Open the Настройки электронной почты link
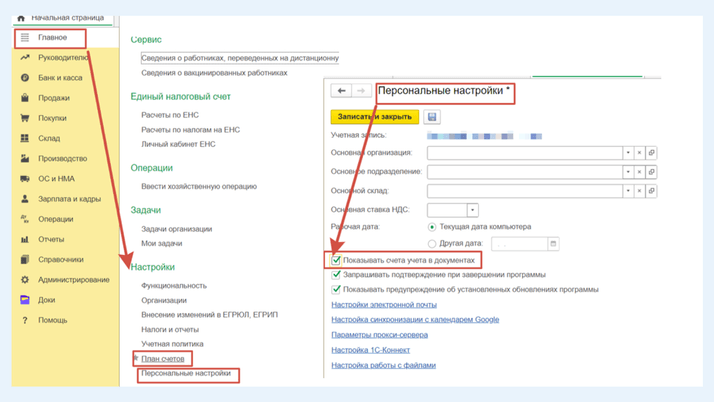 (x=384, y=305)
